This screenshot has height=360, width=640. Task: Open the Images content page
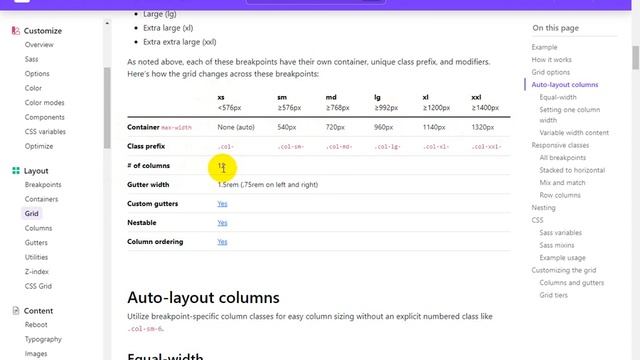(36, 353)
